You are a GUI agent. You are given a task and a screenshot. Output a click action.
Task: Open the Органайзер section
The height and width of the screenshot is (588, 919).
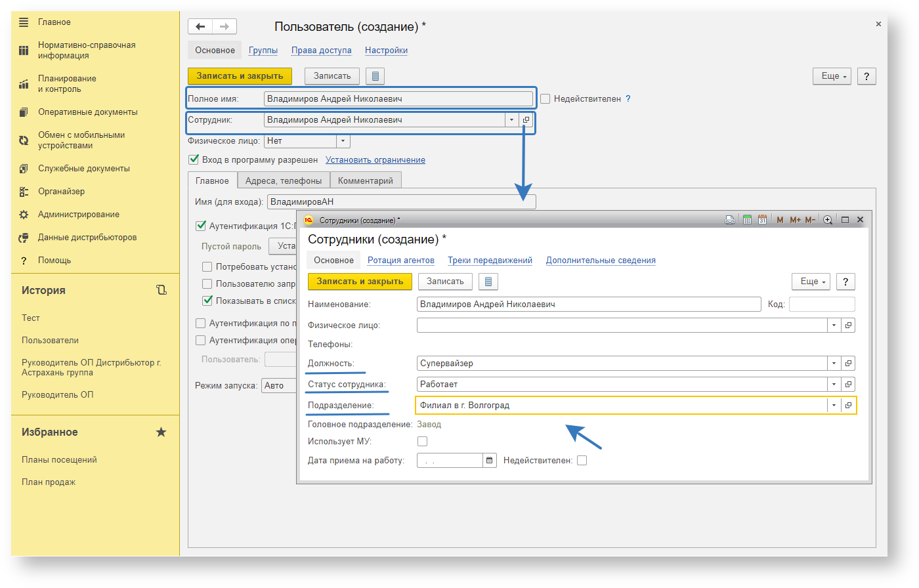[x=61, y=191]
